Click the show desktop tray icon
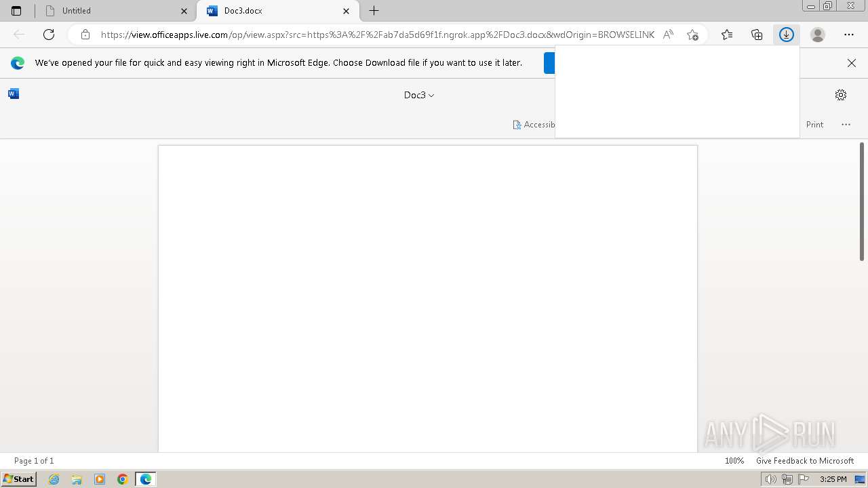This screenshot has height=488, width=868. (860, 479)
